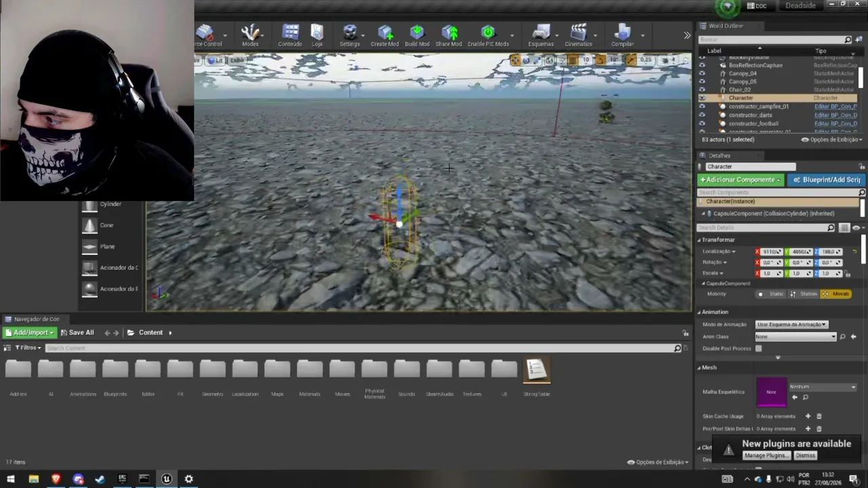Viewport: 868px width, 488px height.
Task: Toggle the Disable Post Process checkbox
Action: tap(759, 348)
